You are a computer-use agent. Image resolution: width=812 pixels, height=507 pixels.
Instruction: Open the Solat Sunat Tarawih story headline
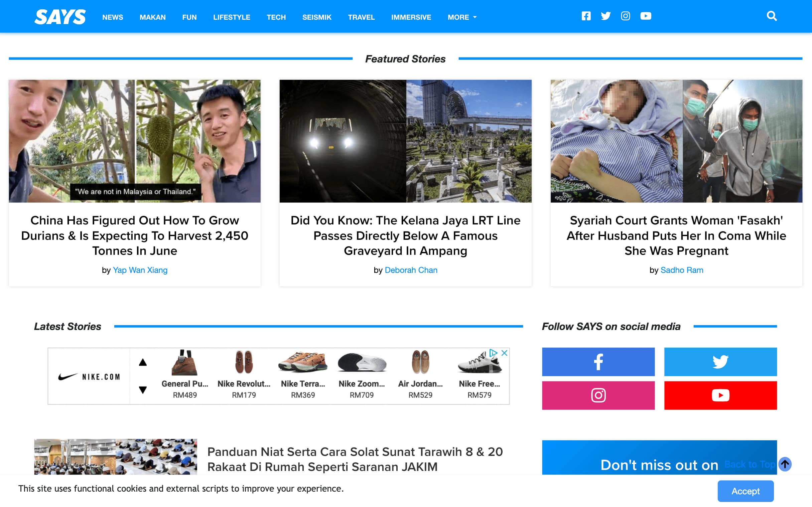click(355, 459)
